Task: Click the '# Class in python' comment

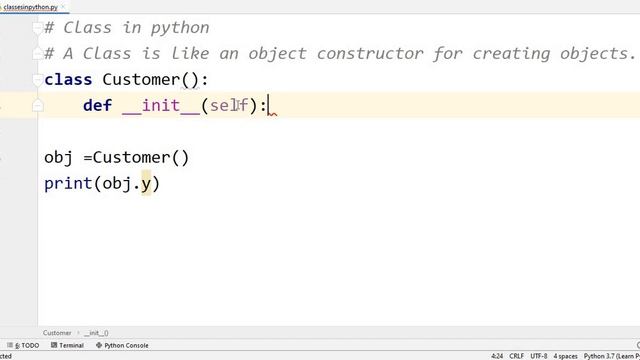Action: 127,28
